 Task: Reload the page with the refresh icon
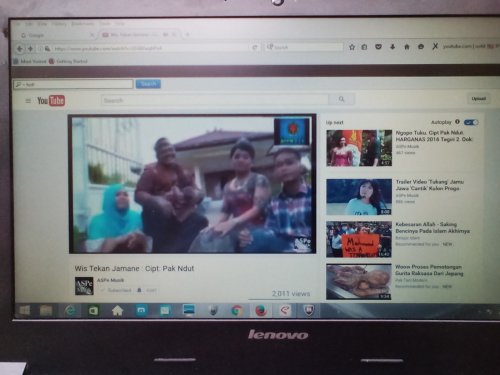pos(255,48)
